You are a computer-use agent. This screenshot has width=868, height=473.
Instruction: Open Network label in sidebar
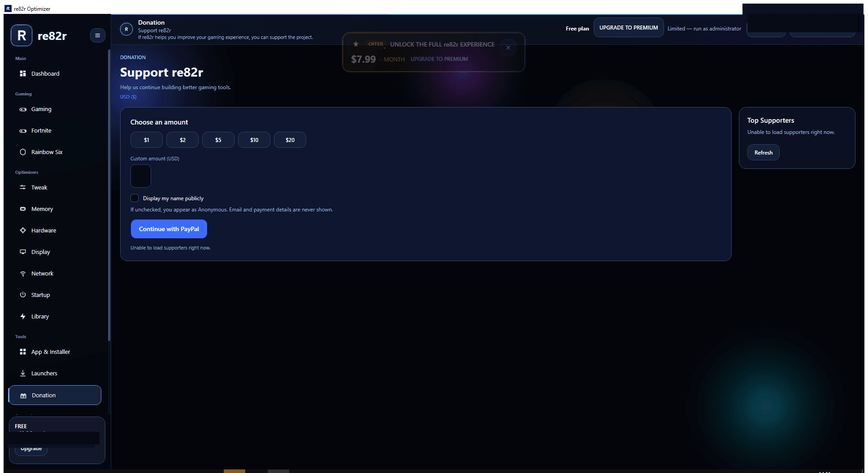click(x=43, y=273)
